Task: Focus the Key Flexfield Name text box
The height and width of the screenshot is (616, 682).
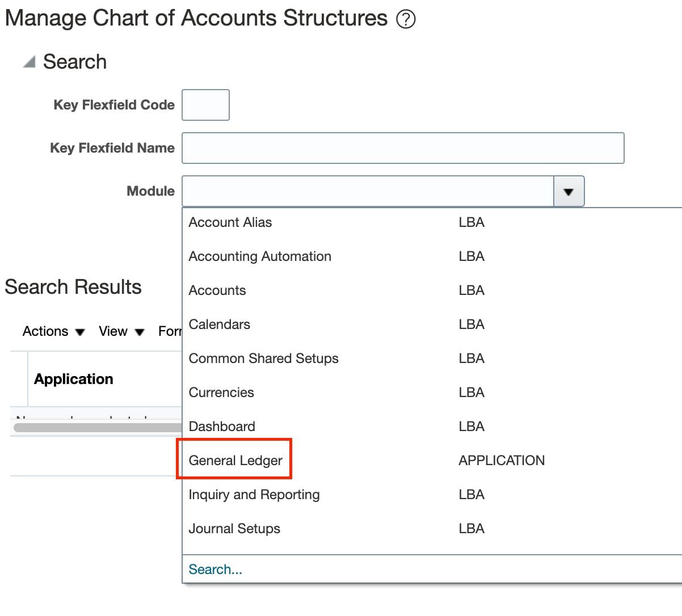Action: [403, 148]
